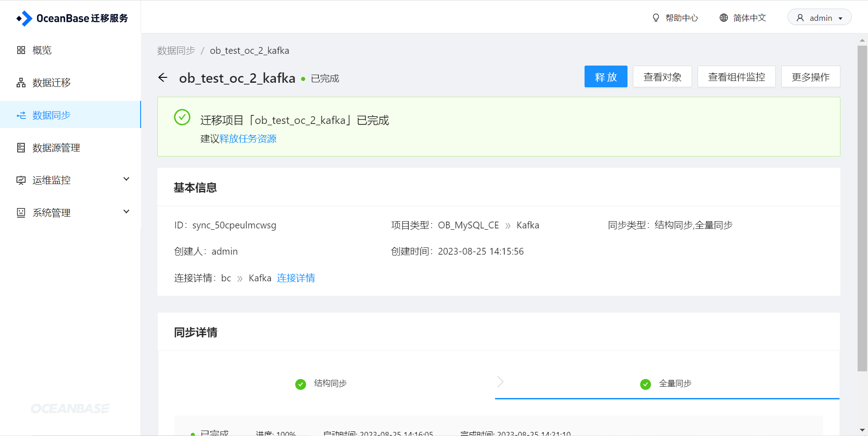The height and width of the screenshot is (436, 868).
Task: Switch to the 结构同步 step tab
Action: coord(330,384)
